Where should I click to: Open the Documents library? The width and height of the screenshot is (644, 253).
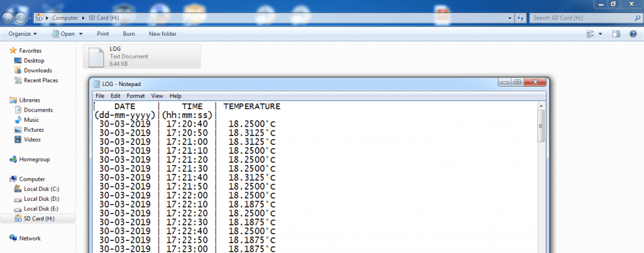click(x=38, y=110)
